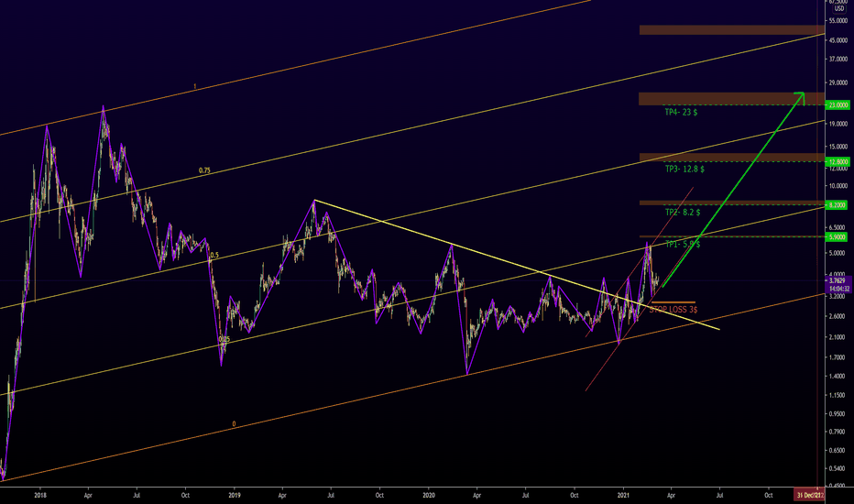The width and height of the screenshot is (854, 504).
Task: Click the 1.1500 price axis label
Action: 838,396
